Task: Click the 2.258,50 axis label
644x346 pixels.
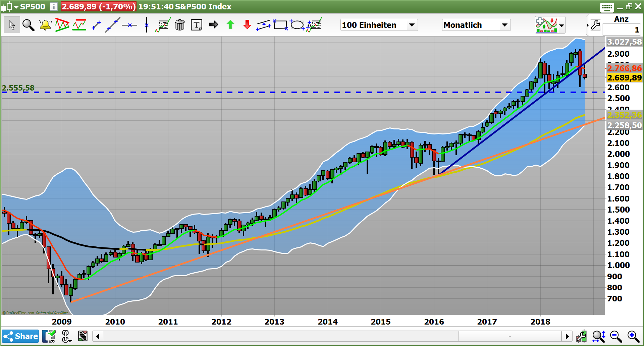Action: coord(624,125)
